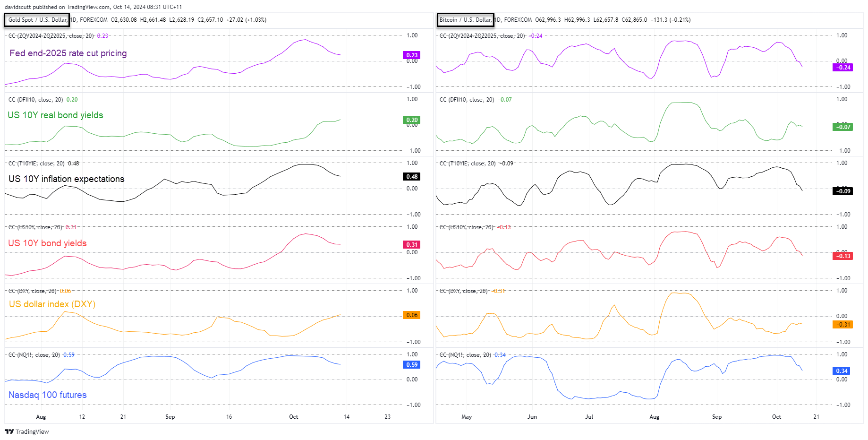Viewport: 868px width, 440px height.
Task: Click FOREXCOM source label on Gold chart
Action: [94, 20]
